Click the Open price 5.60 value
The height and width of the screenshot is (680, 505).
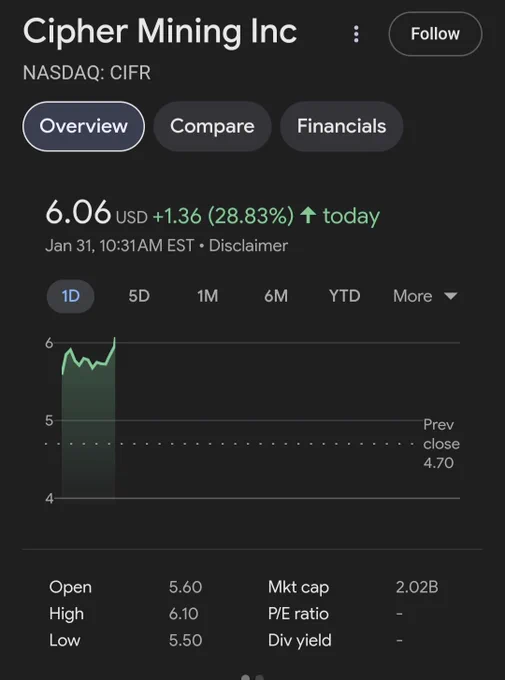click(185, 587)
